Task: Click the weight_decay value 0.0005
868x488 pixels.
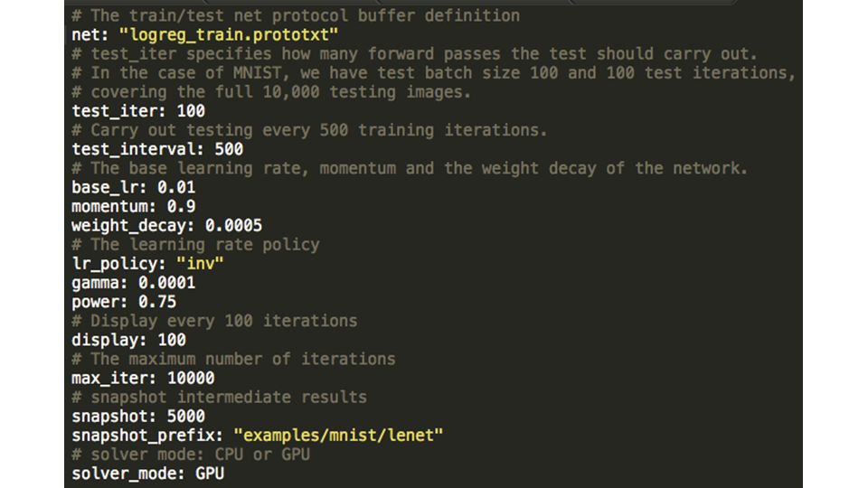Action: pyautogui.click(x=233, y=226)
